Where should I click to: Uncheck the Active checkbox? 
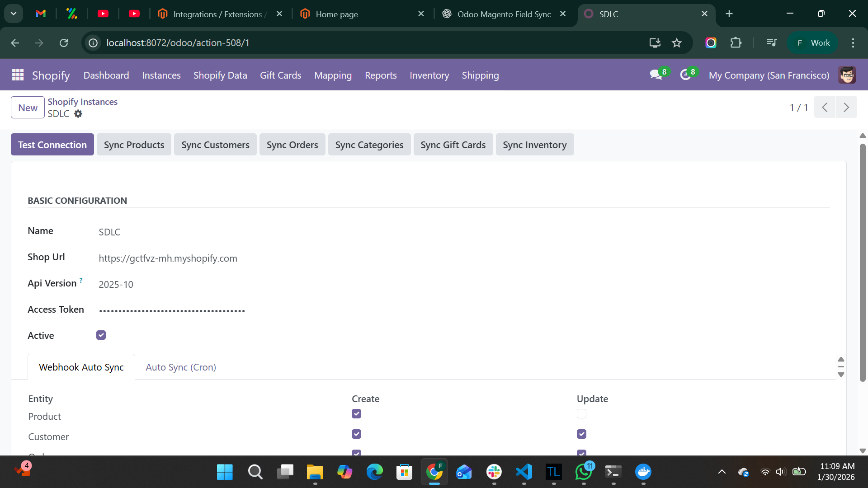(x=101, y=335)
